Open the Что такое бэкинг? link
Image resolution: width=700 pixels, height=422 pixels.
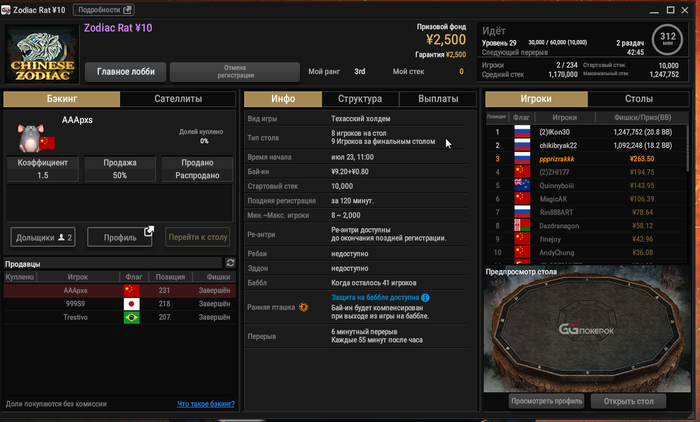(x=206, y=404)
